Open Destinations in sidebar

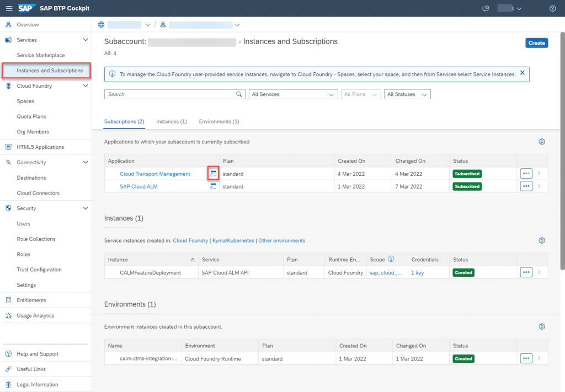31,178
